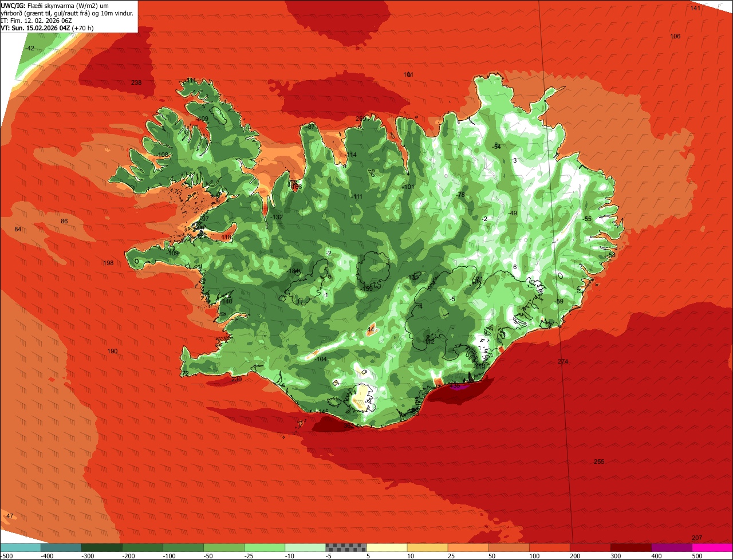Click the '255' value over the ocean
This screenshot has height=560, width=733.
[599, 462]
